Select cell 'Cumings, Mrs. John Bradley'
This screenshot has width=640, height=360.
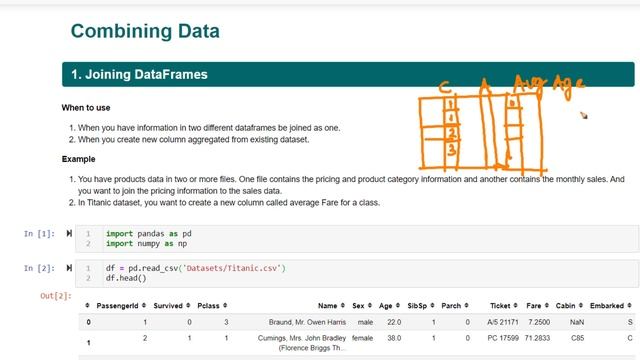click(x=302, y=338)
